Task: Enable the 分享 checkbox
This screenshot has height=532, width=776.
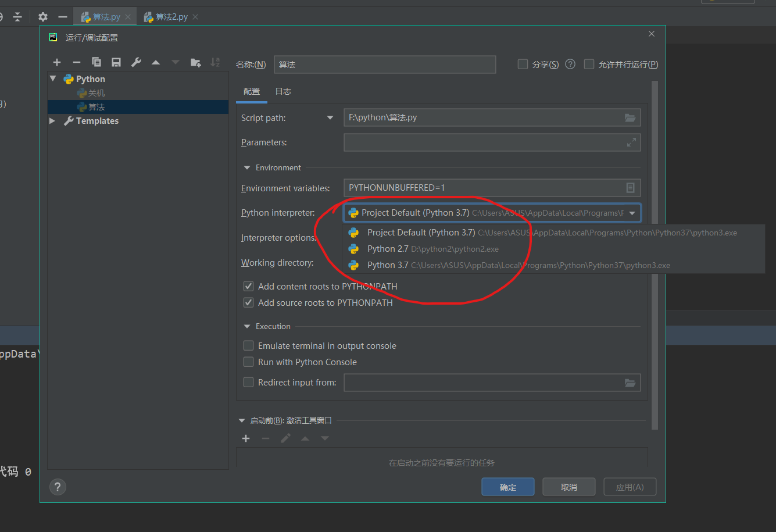Action: point(523,65)
